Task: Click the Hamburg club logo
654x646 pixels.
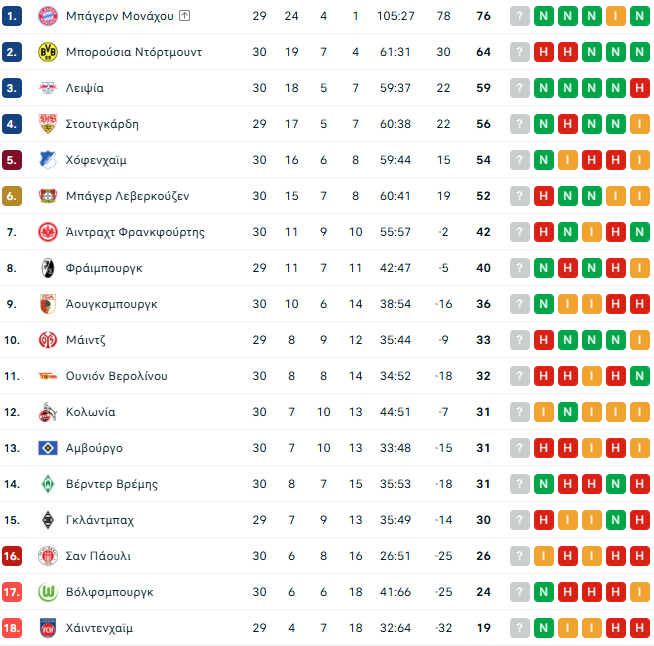Action: [x=47, y=448]
